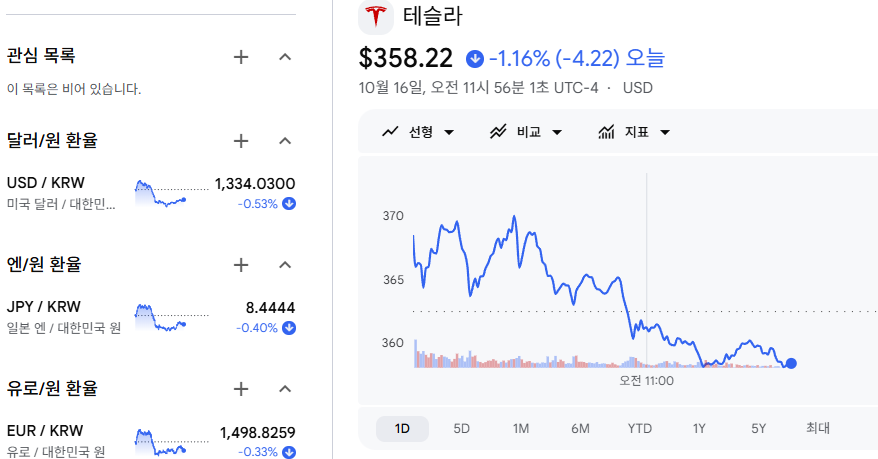Click the 360 price axis label
This screenshot has height=459, width=878.
pyautogui.click(x=393, y=343)
